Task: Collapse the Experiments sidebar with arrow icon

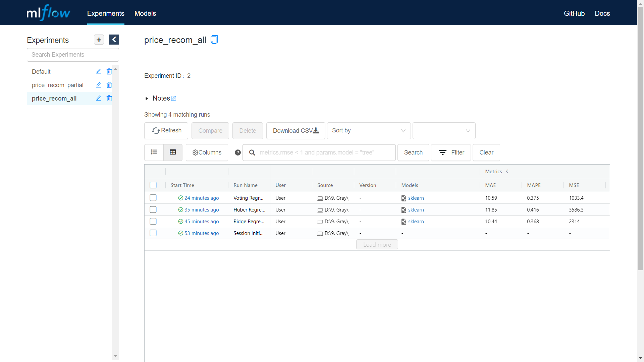Action: (x=114, y=40)
